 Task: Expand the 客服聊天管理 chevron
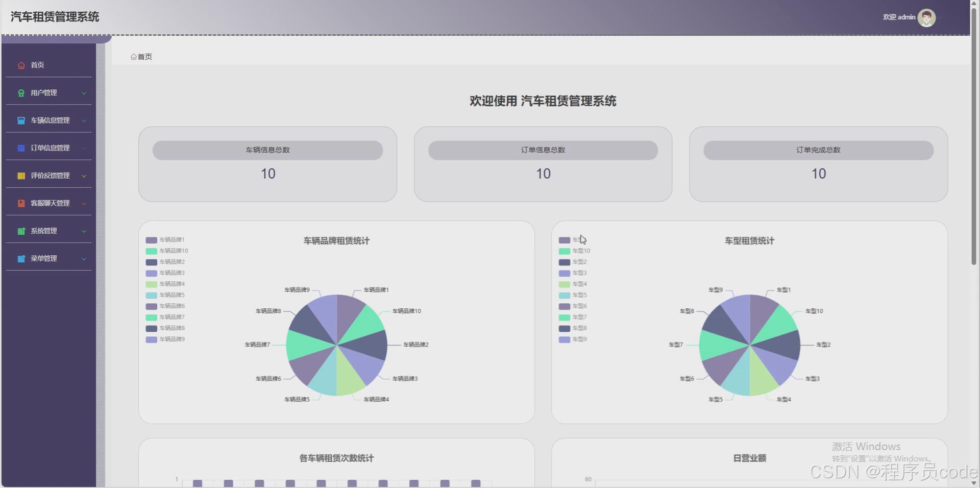tap(84, 203)
